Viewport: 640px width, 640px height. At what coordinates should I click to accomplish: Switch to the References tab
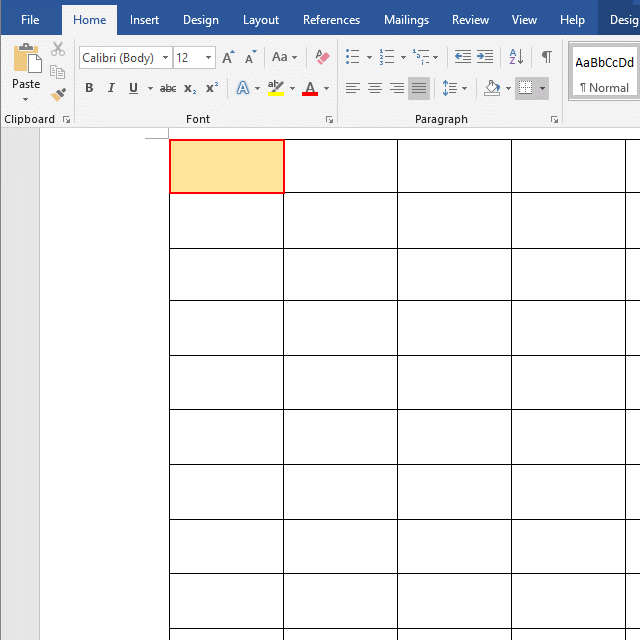tap(331, 20)
